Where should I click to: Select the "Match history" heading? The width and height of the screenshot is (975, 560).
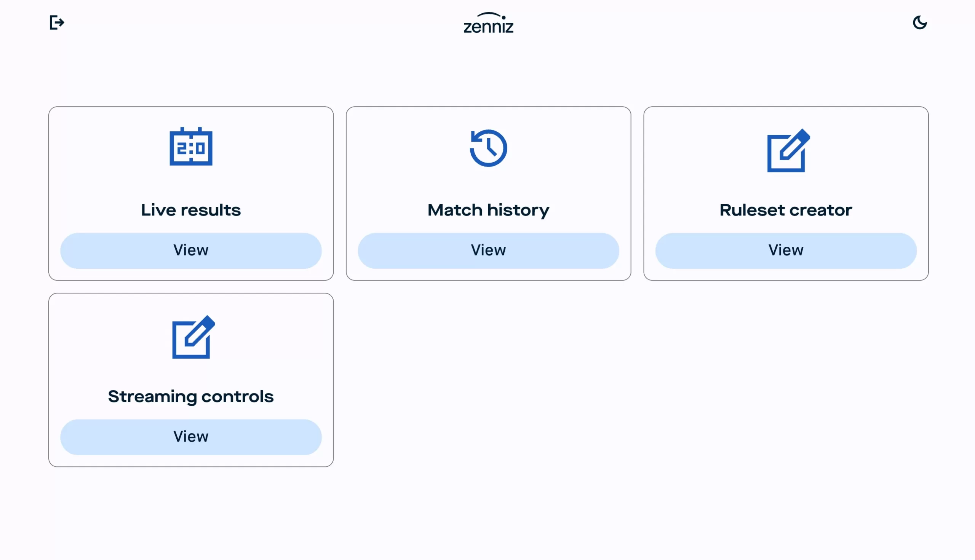click(488, 210)
